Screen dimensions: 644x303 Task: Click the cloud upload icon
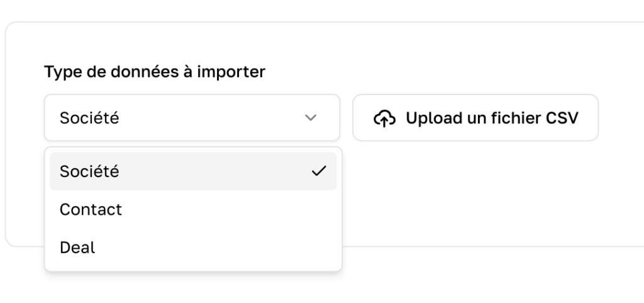coord(384,118)
